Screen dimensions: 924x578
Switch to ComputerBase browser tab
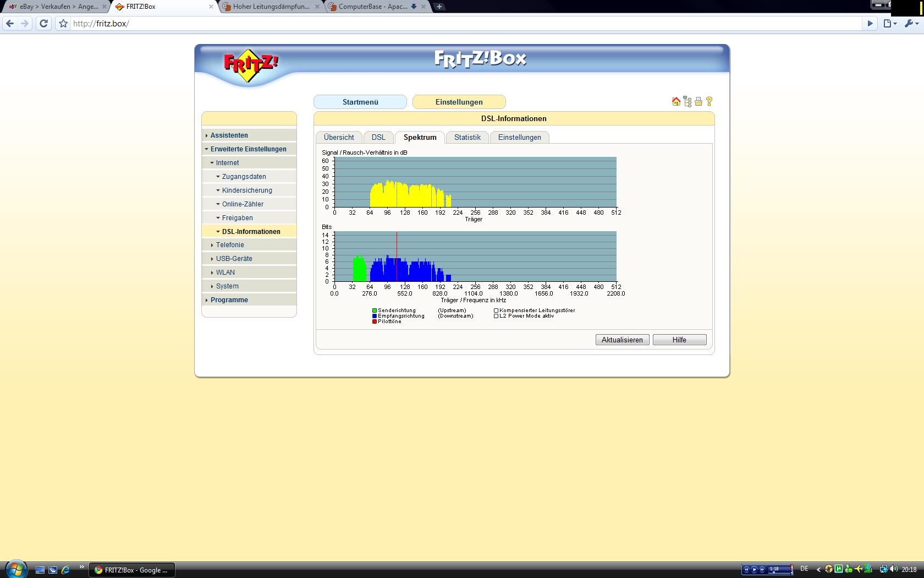(377, 7)
